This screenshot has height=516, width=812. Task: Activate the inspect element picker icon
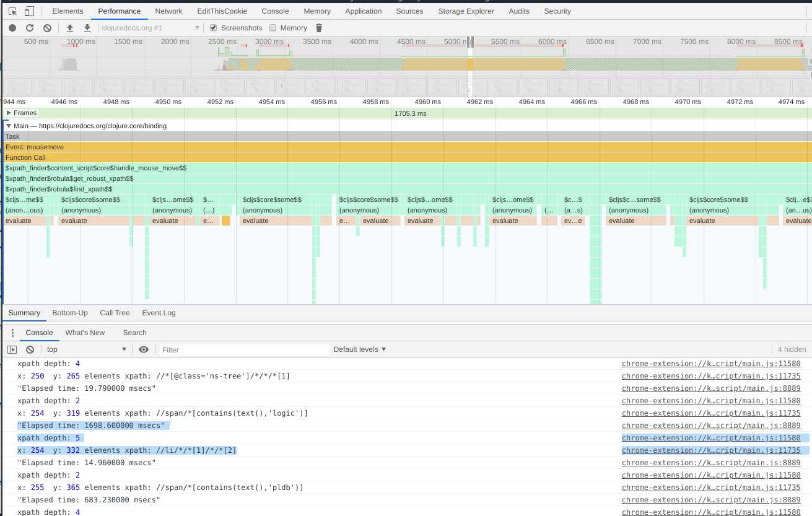pyautogui.click(x=13, y=11)
